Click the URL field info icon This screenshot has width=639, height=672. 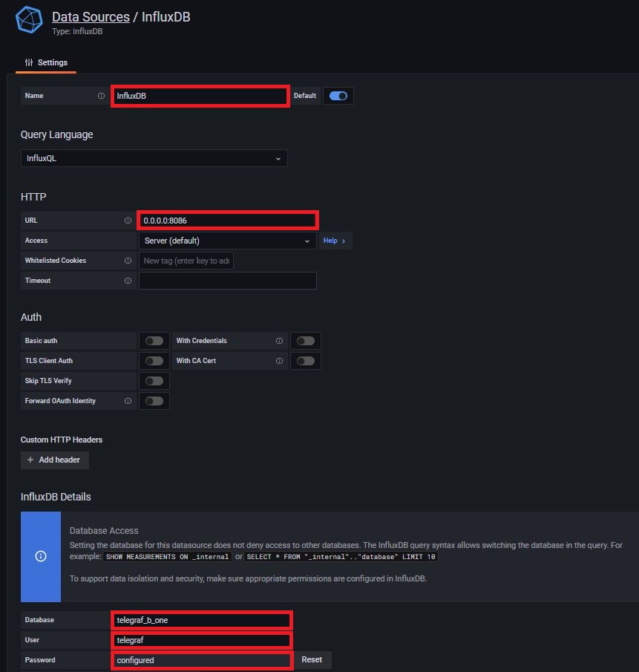click(x=128, y=221)
